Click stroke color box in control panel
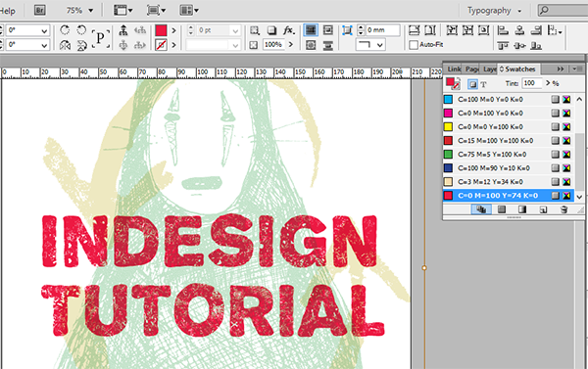Screen dimensions: 588x369 click(161, 45)
